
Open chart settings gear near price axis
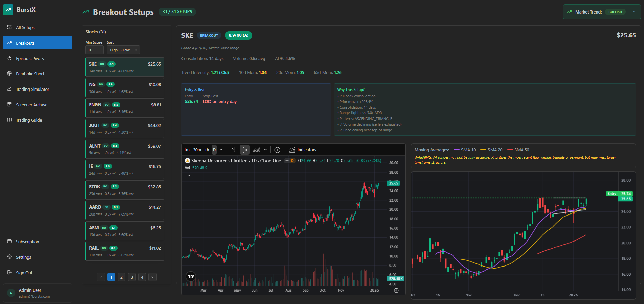396,290
